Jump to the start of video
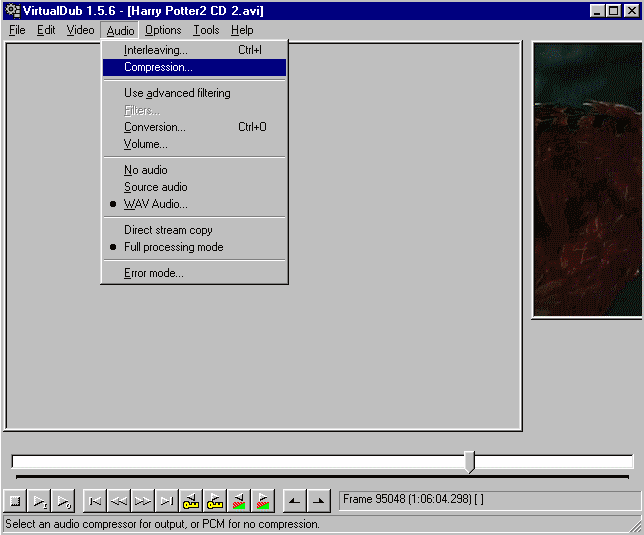The image size is (644, 535). click(95, 501)
